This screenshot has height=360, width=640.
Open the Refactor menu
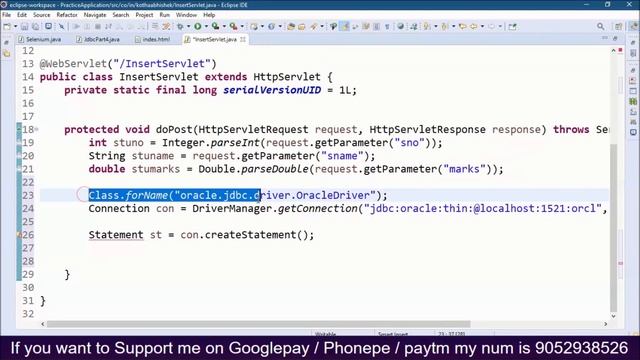click(x=67, y=15)
